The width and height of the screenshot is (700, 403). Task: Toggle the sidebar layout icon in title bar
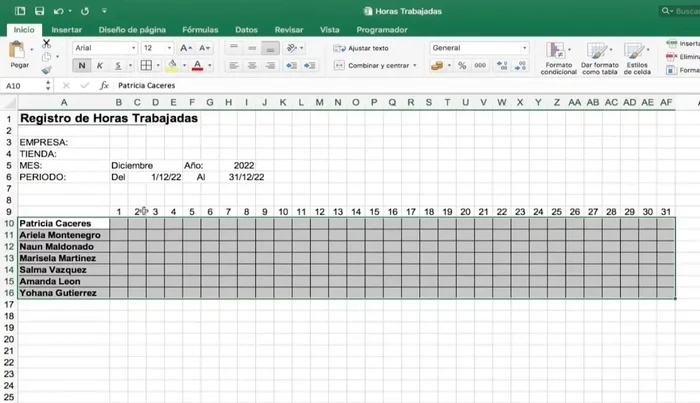click(x=20, y=11)
